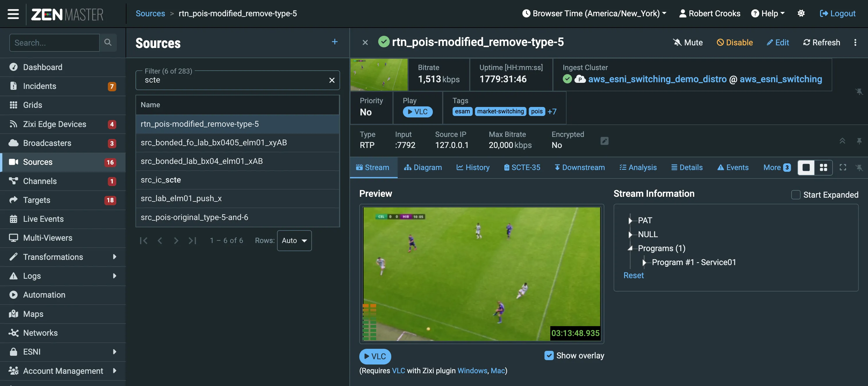Go to previous page of sources
Image resolution: width=868 pixels, height=386 pixels.
pos(160,240)
